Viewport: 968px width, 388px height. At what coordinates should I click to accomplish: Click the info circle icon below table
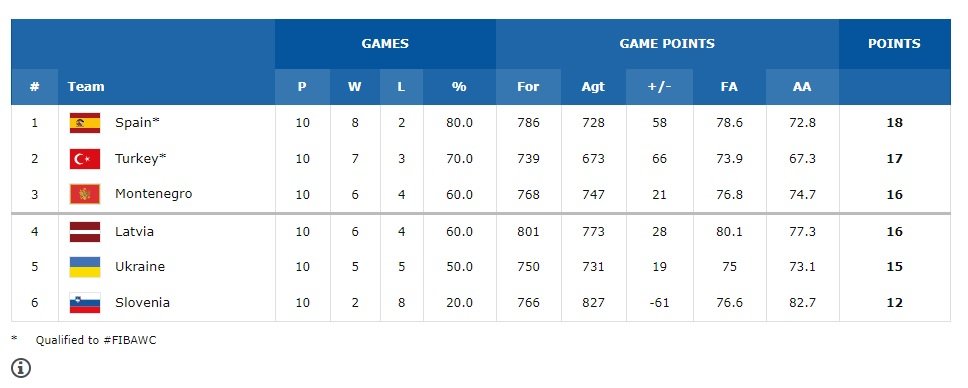point(21,368)
